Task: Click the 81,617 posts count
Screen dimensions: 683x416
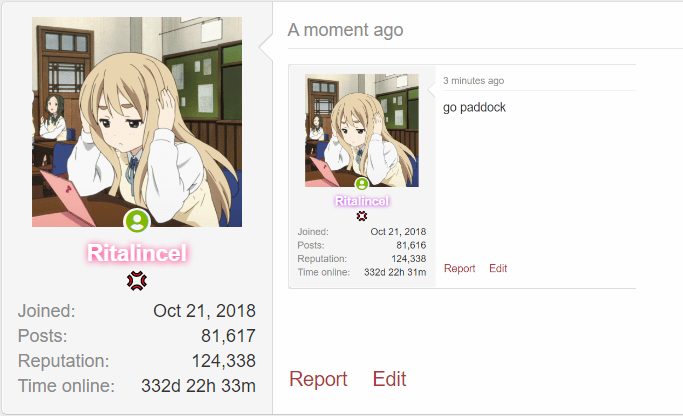Action: click(228, 336)
